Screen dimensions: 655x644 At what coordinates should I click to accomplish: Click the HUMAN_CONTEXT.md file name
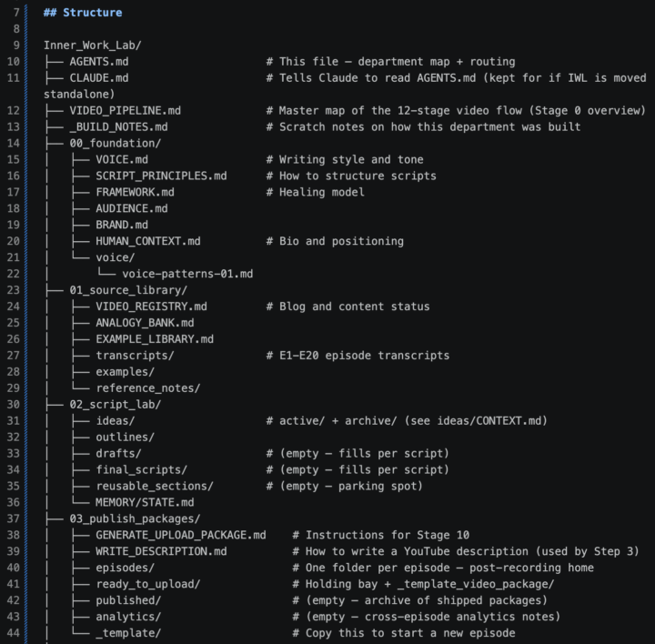148,241
